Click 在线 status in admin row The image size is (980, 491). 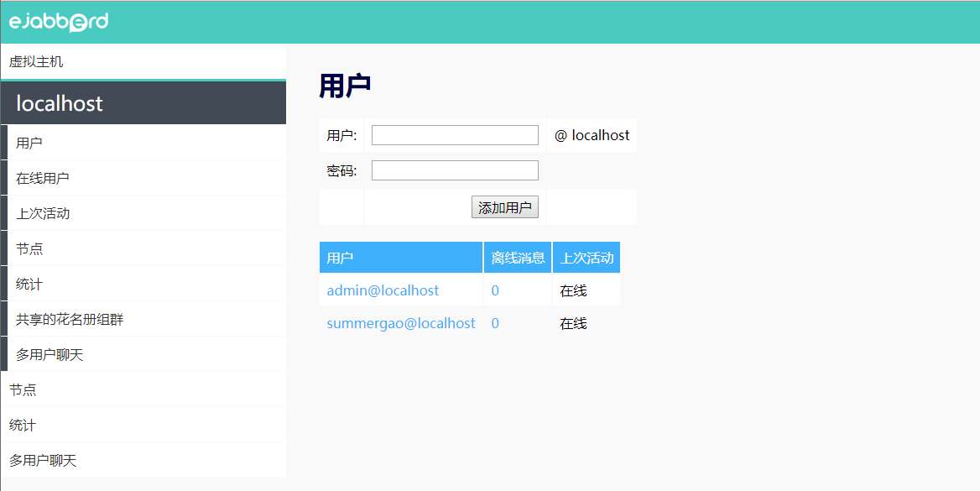click(573, 291)
